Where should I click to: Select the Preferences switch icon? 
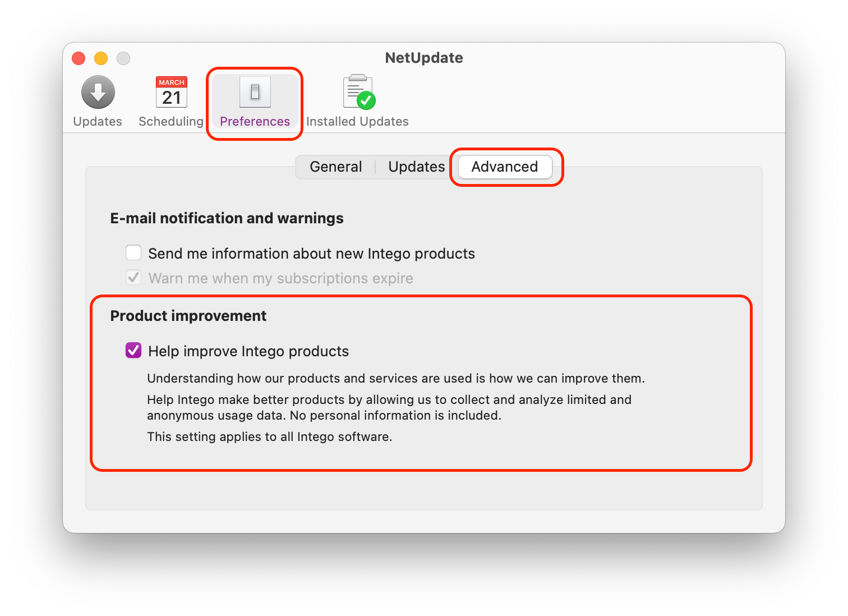click(x=254, y=91)
